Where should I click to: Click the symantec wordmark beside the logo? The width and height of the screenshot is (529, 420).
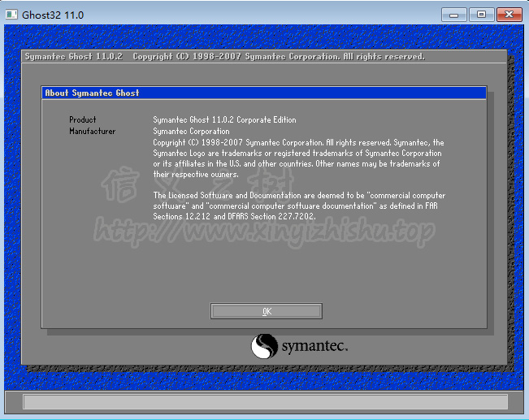(x=314, y=348)
